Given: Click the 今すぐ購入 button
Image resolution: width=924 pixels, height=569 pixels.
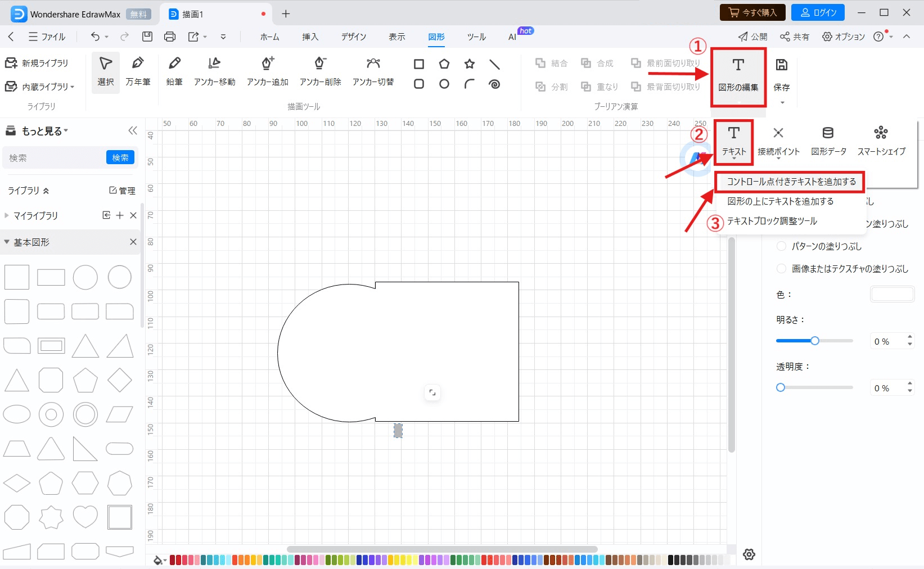Looking at the screenshot, I should (x=752, y=12).
